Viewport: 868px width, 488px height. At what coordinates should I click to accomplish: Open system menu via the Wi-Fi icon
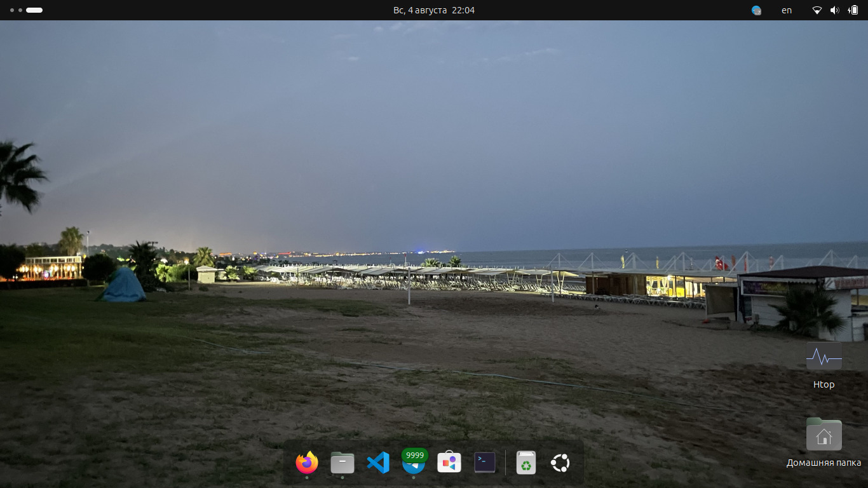coord(817,10)
